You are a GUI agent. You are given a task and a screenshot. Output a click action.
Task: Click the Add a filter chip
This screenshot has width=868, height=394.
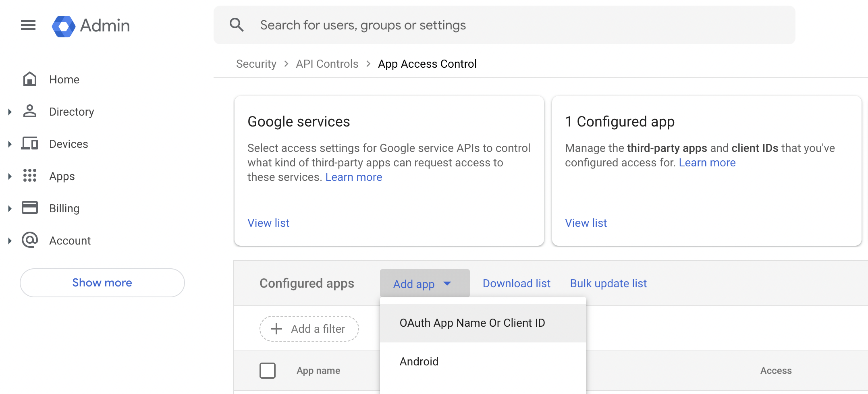pos(309,329)
